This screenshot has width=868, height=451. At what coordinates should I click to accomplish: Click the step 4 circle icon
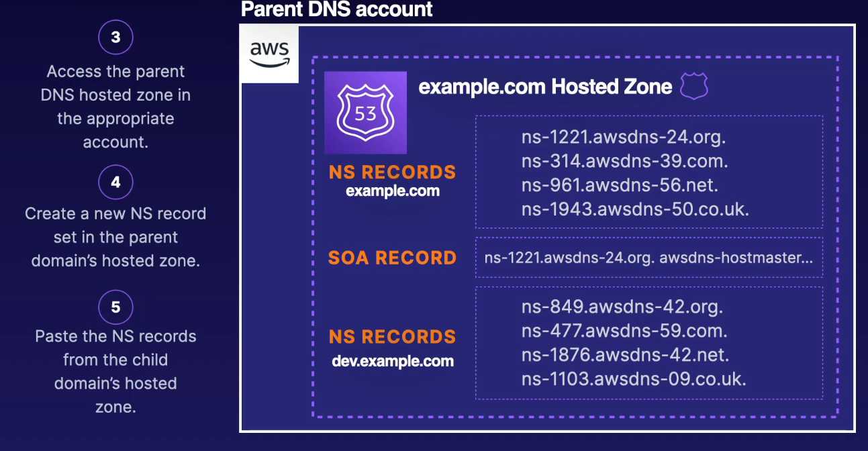[115, 183]
